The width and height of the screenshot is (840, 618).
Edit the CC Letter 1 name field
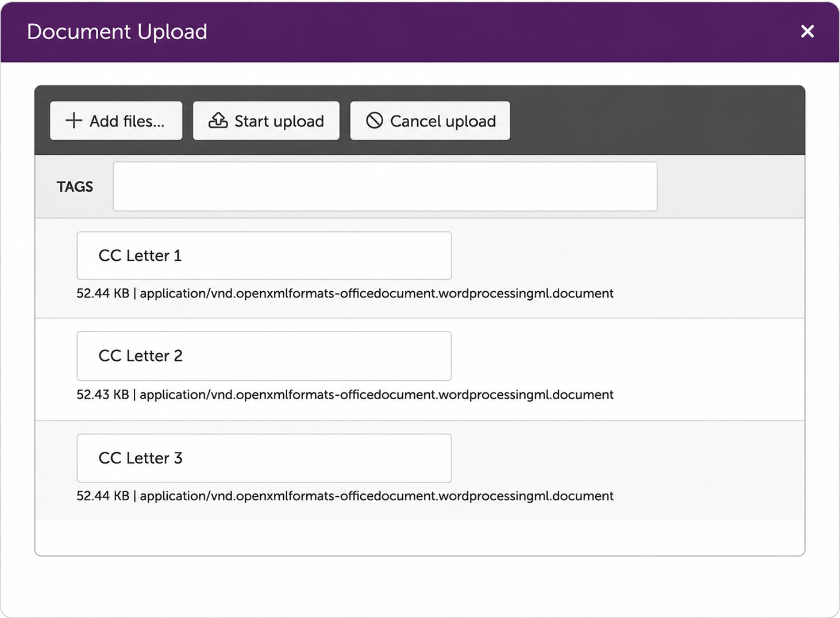click(264, 256)
